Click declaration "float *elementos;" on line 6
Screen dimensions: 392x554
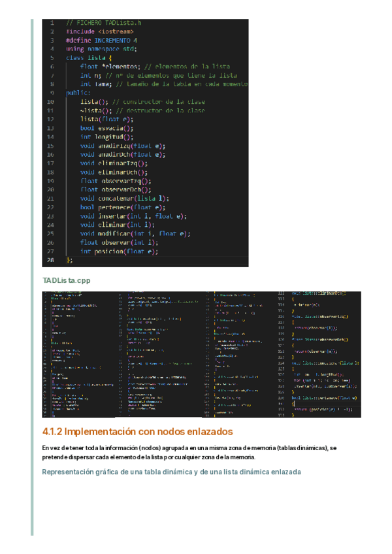coord(110,67)
